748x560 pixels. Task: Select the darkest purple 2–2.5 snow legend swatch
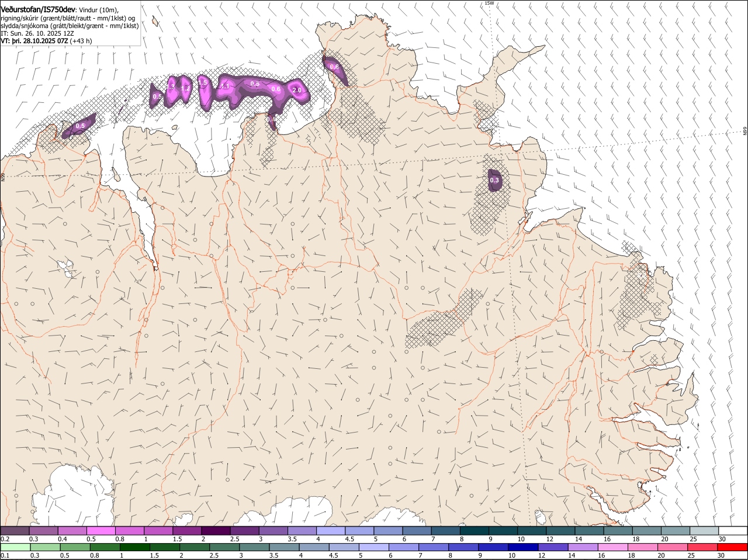(x=216, y=530)
